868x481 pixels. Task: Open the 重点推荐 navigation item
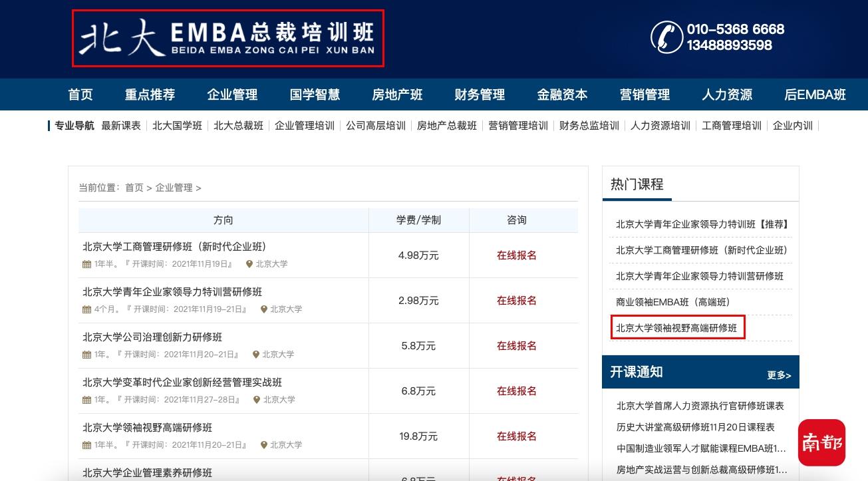click(150, 94)
